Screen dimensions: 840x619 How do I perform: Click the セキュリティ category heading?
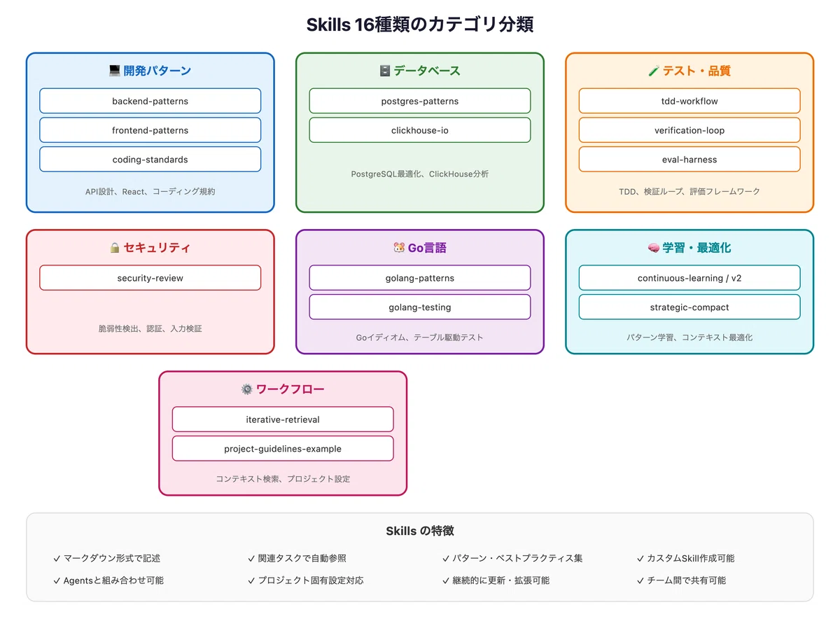point(157,248)
